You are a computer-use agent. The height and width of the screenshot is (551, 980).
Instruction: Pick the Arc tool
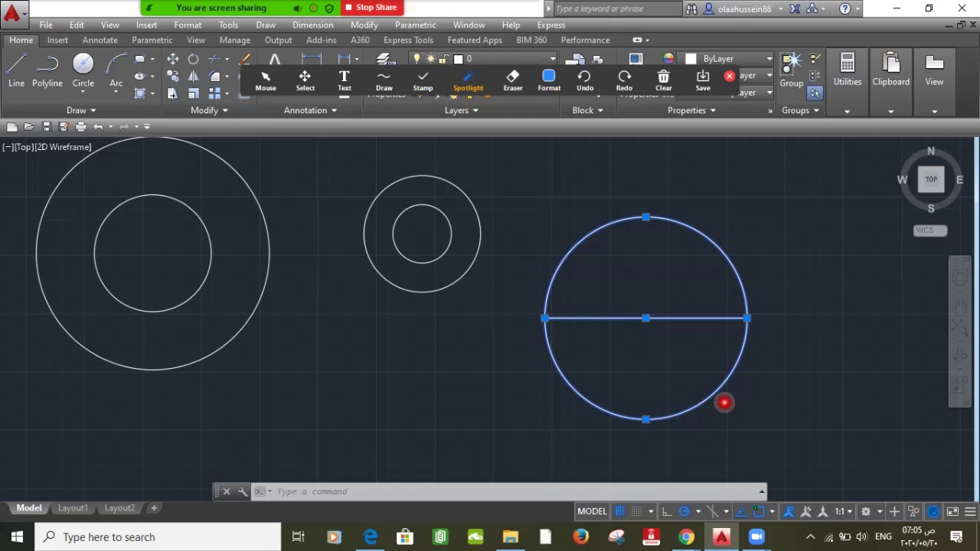click(116, 70)
